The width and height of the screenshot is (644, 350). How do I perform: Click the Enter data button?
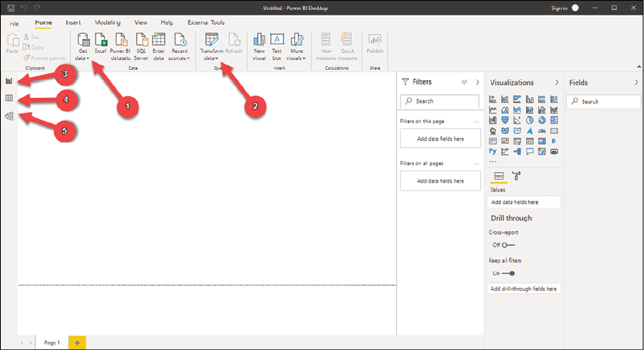click(158, 47)
